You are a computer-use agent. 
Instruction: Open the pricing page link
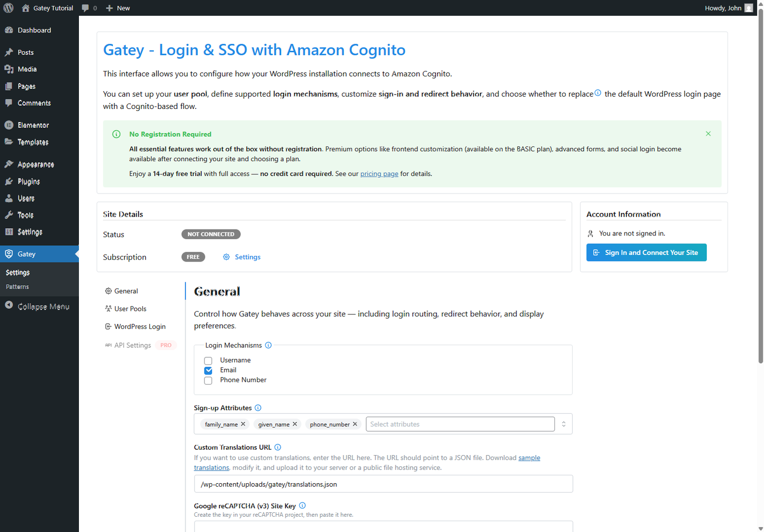click(379, 174)
